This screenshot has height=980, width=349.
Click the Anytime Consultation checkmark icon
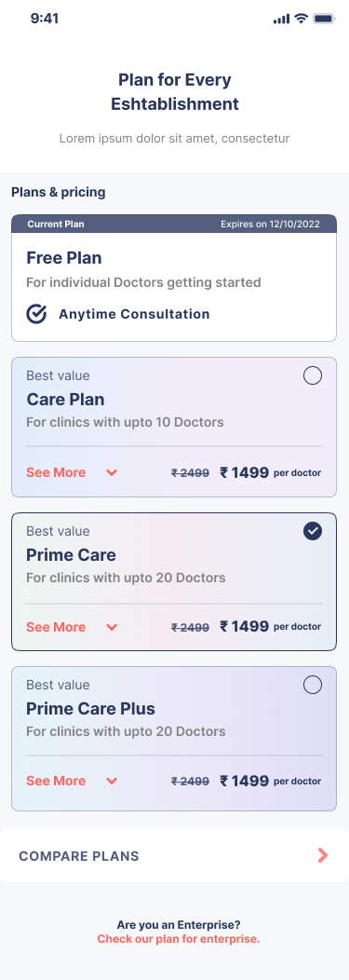[x=37, y=314]
